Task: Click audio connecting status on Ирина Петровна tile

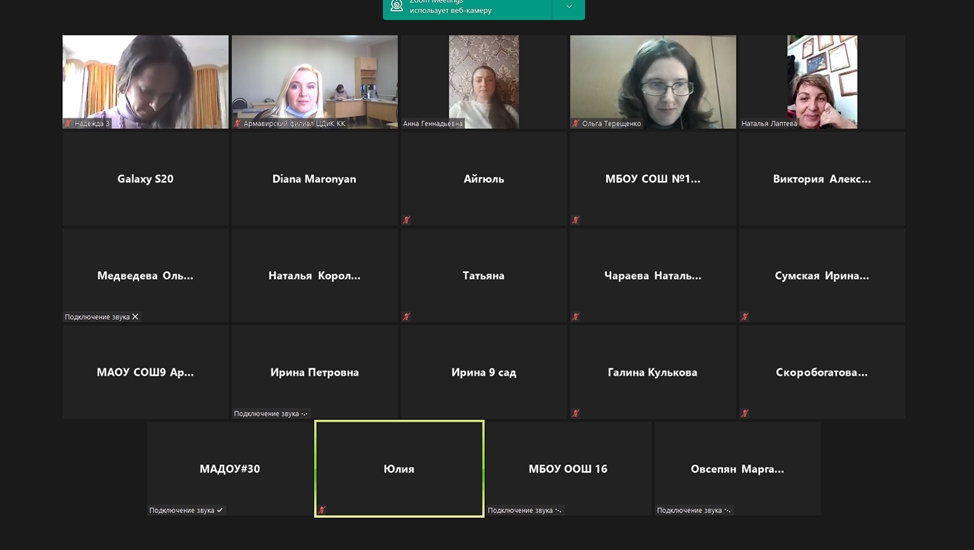Action: click(271, 413)
